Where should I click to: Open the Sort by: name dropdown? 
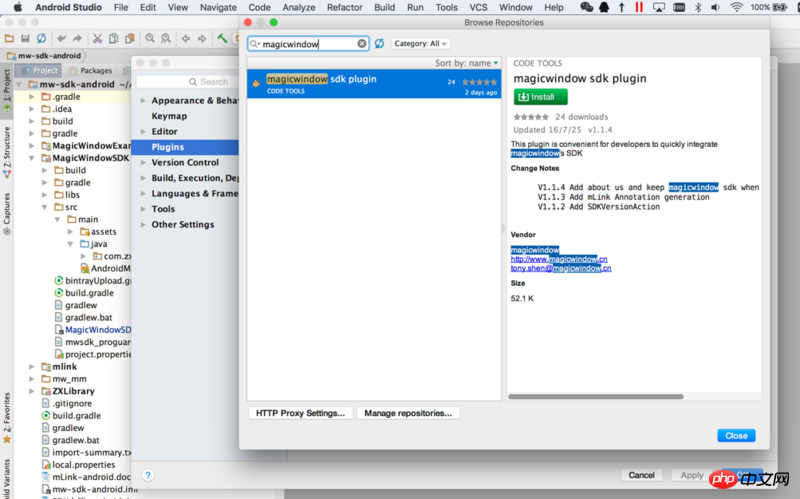466,63
